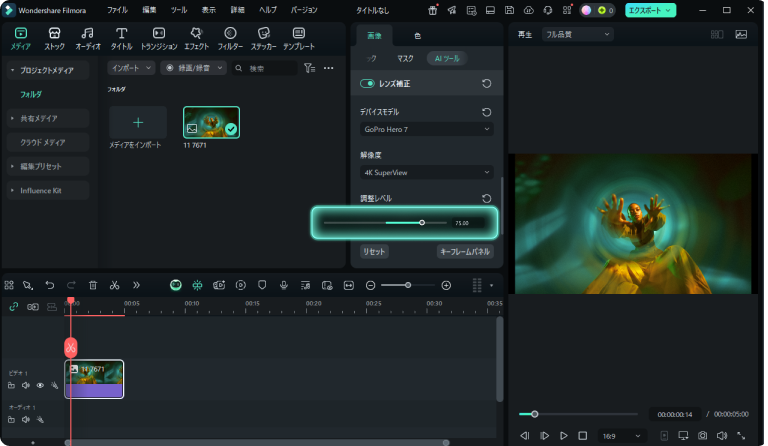This screenshot has height=446, width=768.
Task: Select クラウド メディア in the sidebar
Action: point(48,142)
